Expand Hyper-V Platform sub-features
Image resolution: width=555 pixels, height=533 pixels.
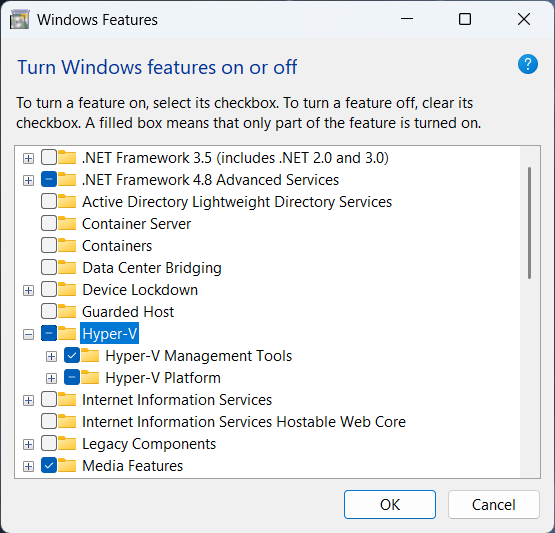51,378
